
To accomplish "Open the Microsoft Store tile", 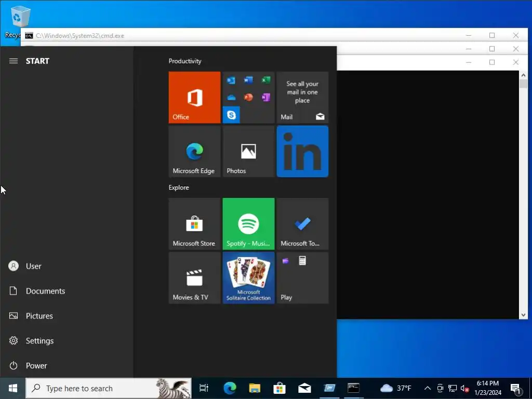I will pos(194,224).
